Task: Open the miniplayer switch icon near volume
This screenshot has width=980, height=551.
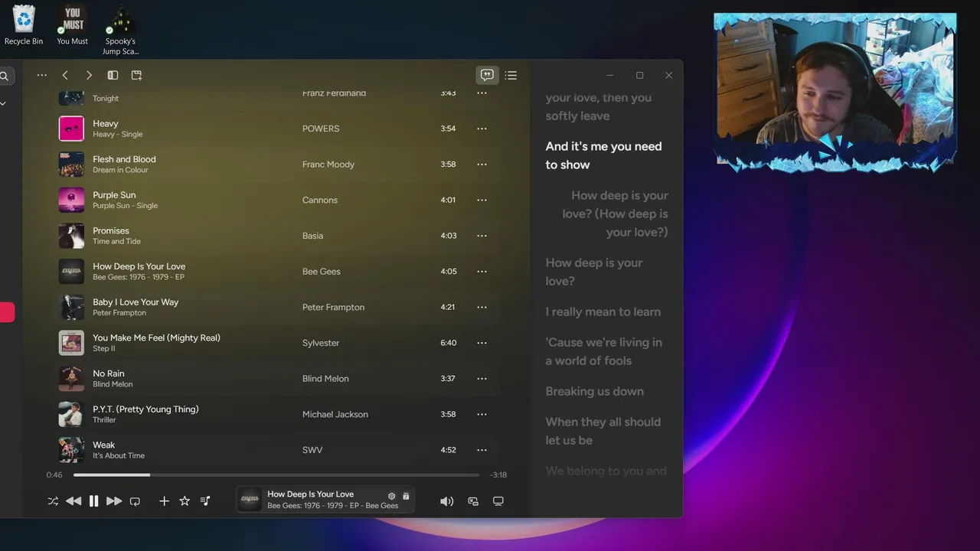Action: point(473,501)
